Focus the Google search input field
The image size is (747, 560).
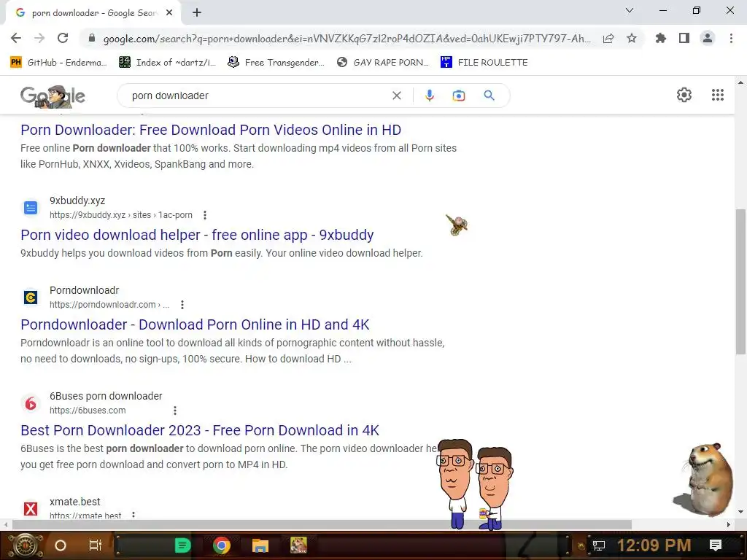coord(258,96)
